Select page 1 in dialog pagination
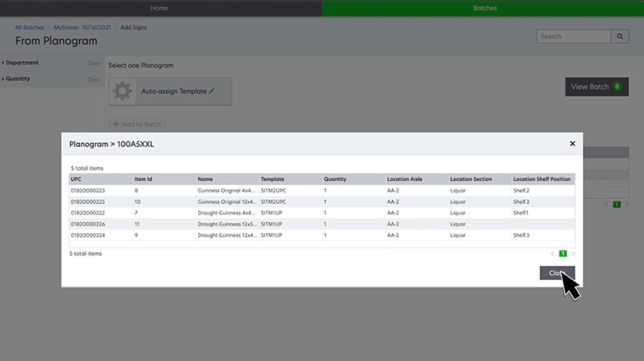The height and width of the screenshot is (361, 644). point(562,254)
